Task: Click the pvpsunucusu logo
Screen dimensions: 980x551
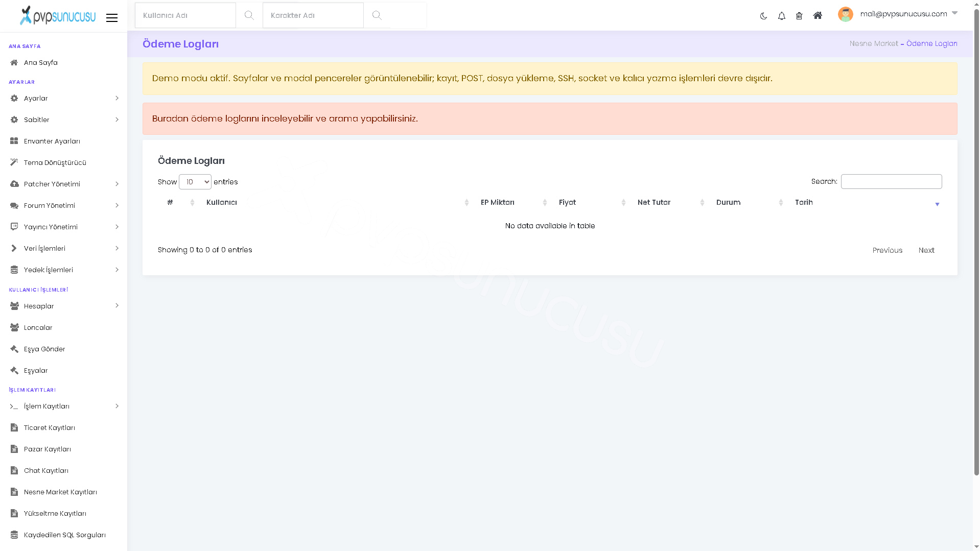Action: pyautogui.click(x=57, y=16)
